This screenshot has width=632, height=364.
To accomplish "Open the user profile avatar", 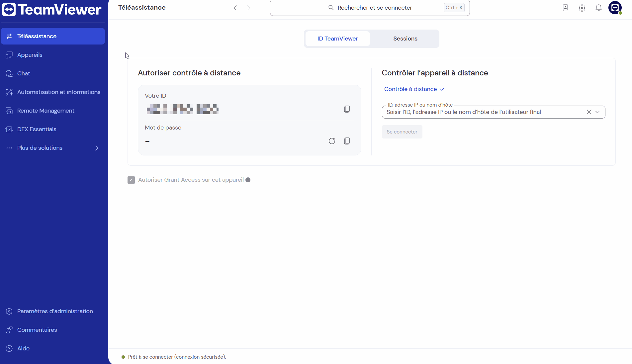I will pyautogui.click(x=615, y=8).
